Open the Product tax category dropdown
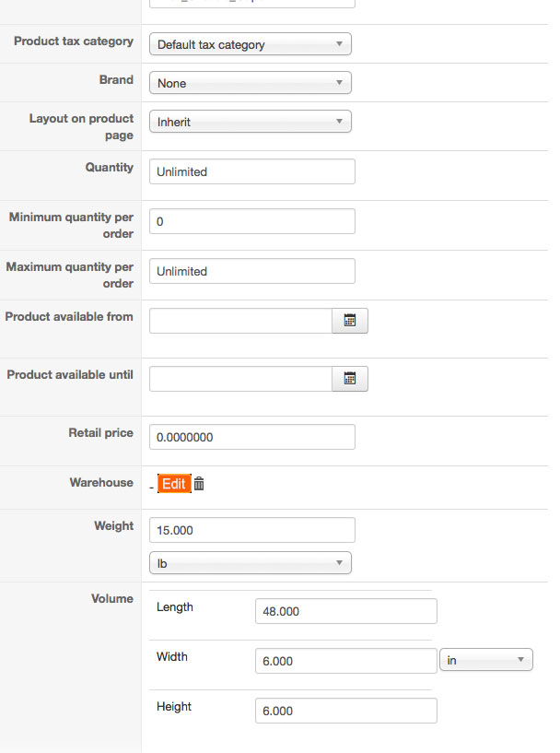Viewport: 560px width, 753px height. pyautogui.click(x=250, y=44)
